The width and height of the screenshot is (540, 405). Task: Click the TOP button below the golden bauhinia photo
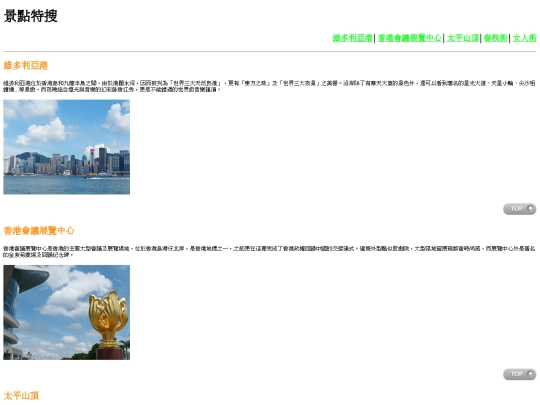pos(519,374)
